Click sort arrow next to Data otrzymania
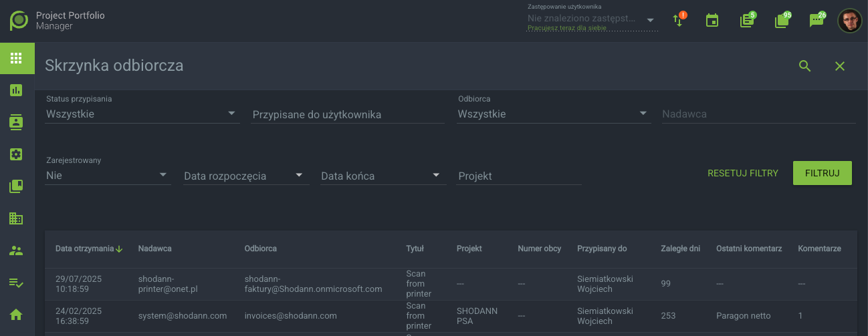This screenshot has width=868, height=336. [119, 249]
